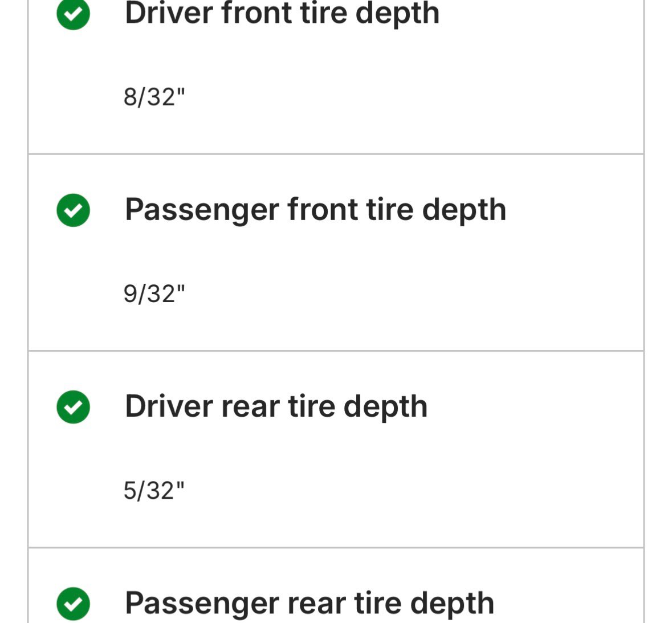Select the Passenger rear tire depth checkmark icon
Image resolution: width=672 pixels, height=623 pixels.
click(74, 603)
